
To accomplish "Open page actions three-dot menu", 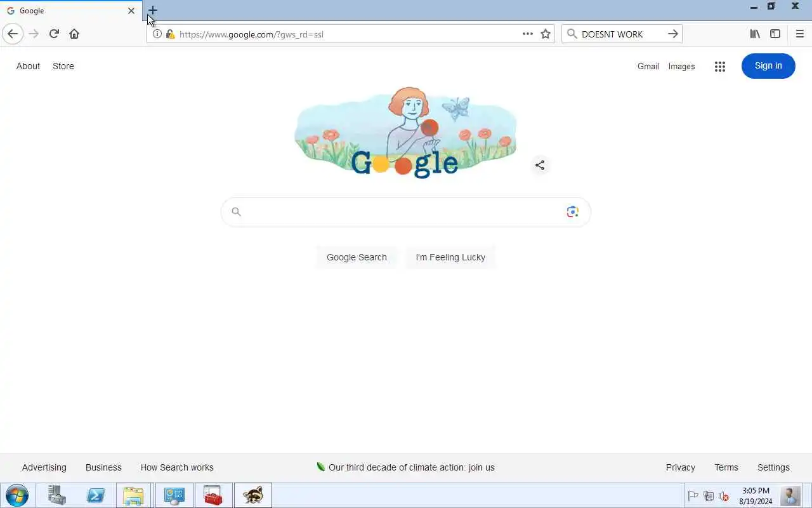I will tap(528, 34).
